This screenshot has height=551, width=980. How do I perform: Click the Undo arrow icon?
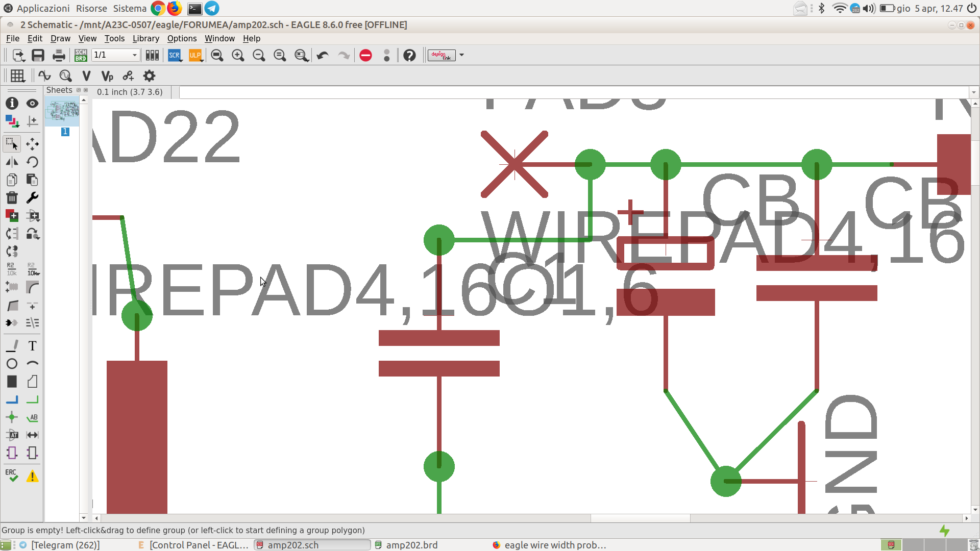322,55
